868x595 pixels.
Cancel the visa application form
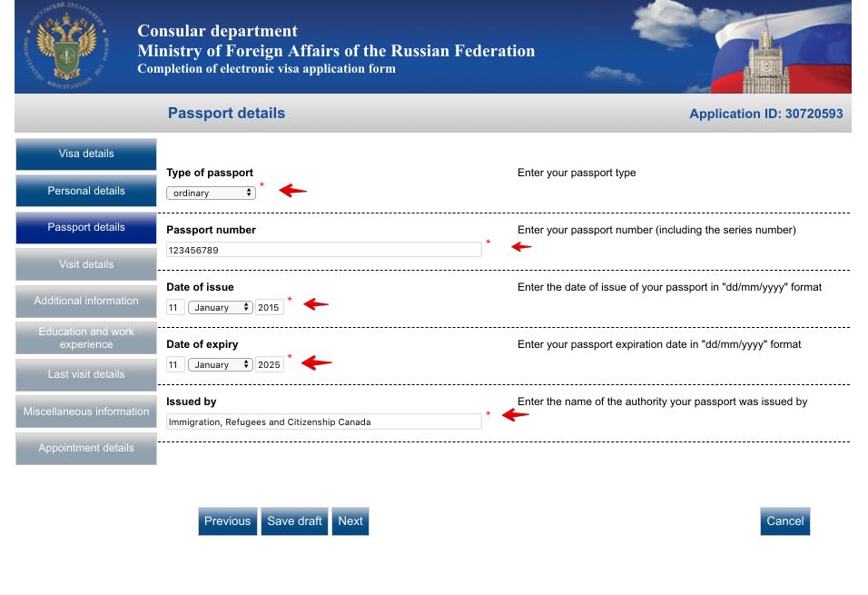[x=784, y=521]
